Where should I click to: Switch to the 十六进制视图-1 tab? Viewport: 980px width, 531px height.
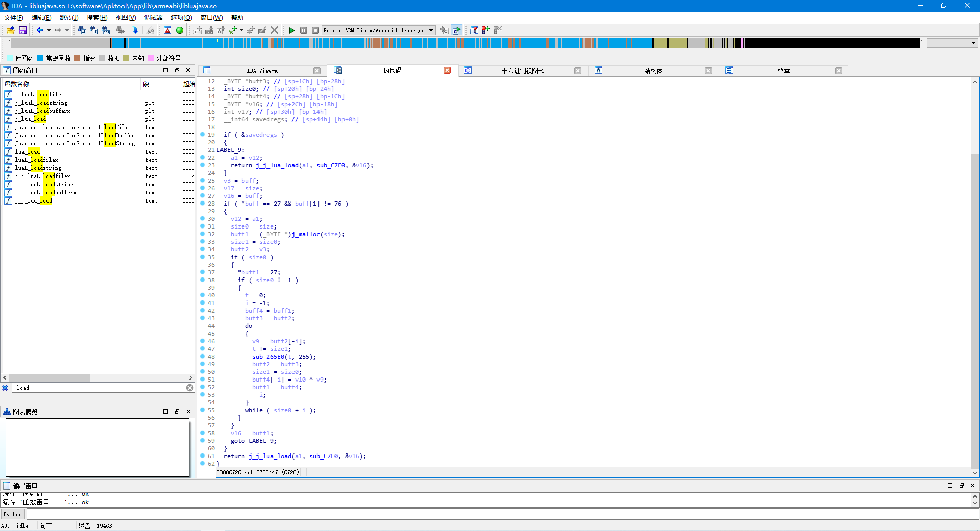point(522,70)
